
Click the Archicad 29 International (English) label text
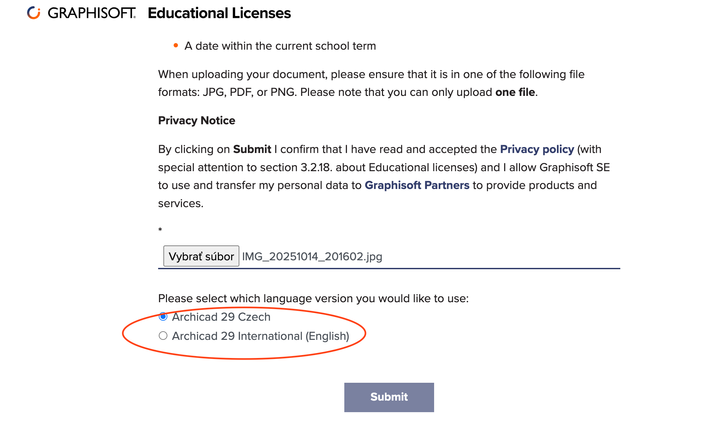point(260,336)
